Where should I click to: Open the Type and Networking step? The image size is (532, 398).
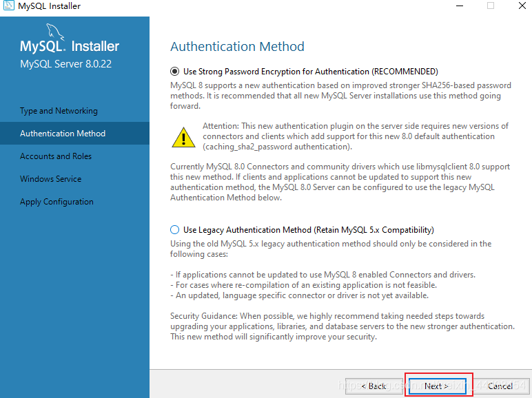tap(59, 111)
